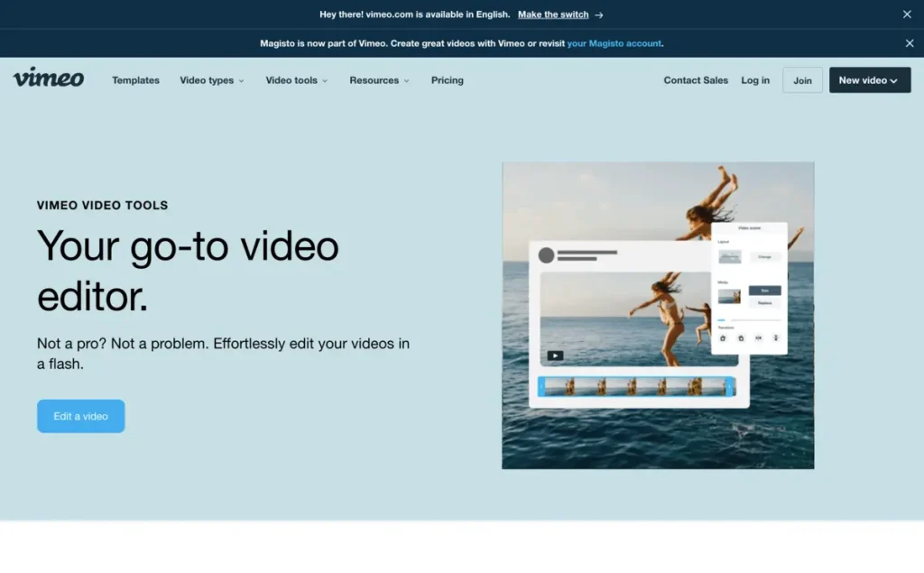Expand the Resources menu
The height and width of the screenshot is (573, 924).
(x=379, y=80)
